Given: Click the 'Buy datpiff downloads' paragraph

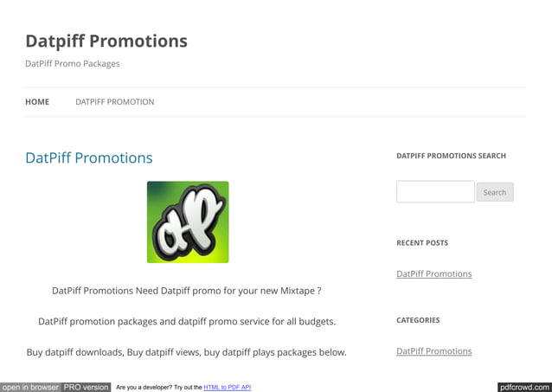Looking at the screenshot, I should pos(186,352).
